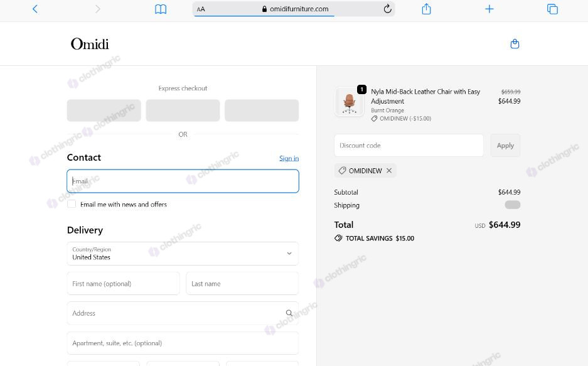588x366 pixels.
Task: Click the Nyla chair product thumbnail
Action: pos(349,102)
